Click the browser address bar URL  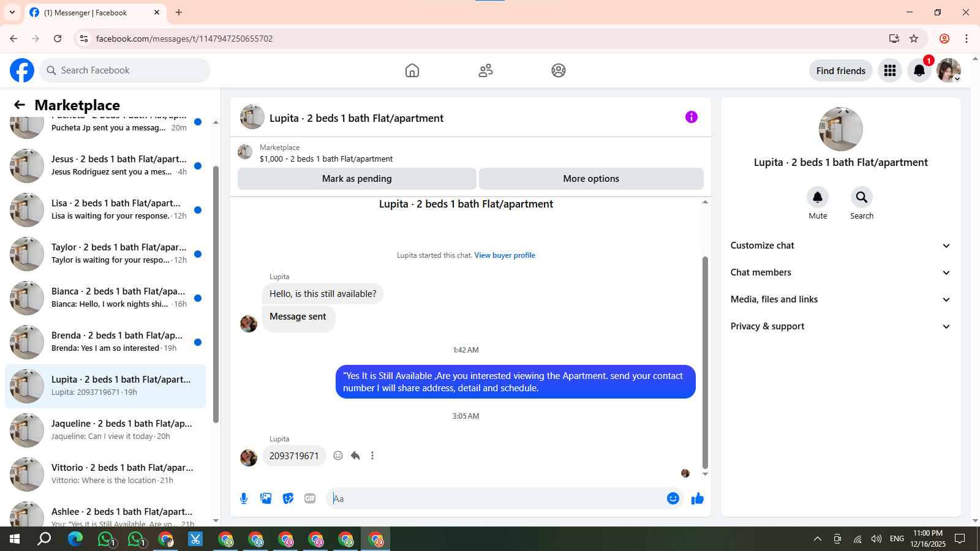pos(184,39)
